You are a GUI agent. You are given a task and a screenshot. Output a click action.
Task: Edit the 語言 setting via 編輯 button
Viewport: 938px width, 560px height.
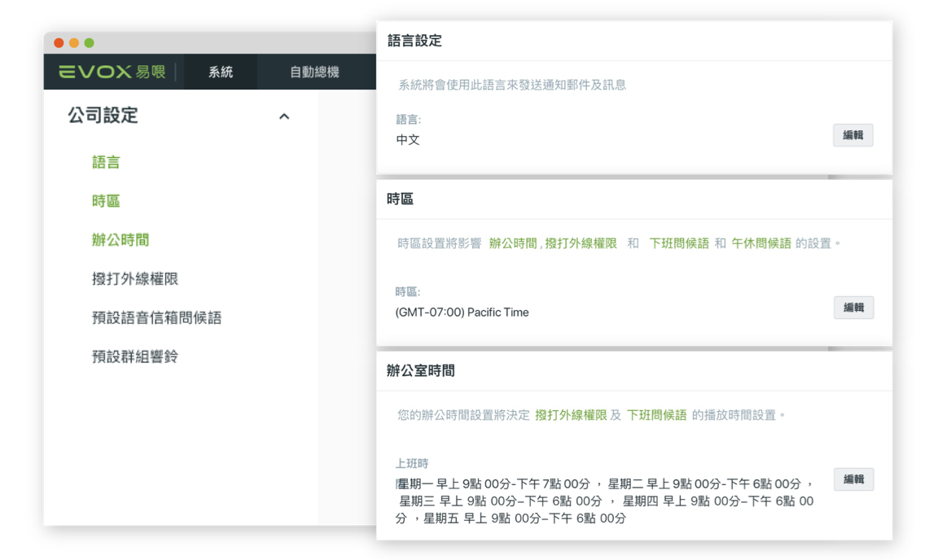click(x=853, y=135)
